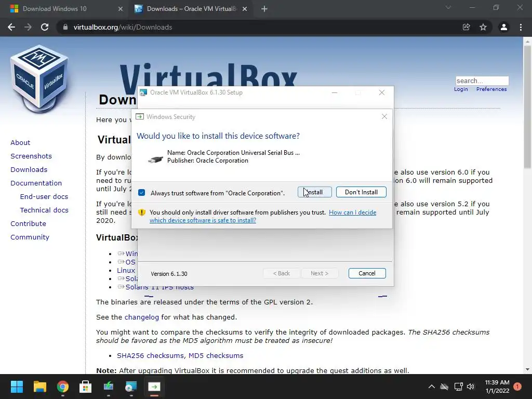Click the page vertical scrollbar thumb
The image size is (532, 399).
pos(527,107)
